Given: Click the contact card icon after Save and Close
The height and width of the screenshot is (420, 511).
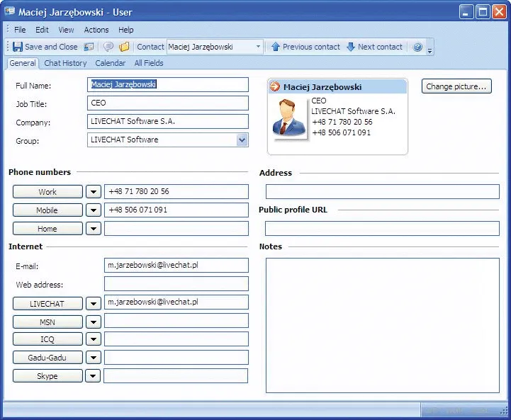Looking at the screenshot, I should coord(89,47).
